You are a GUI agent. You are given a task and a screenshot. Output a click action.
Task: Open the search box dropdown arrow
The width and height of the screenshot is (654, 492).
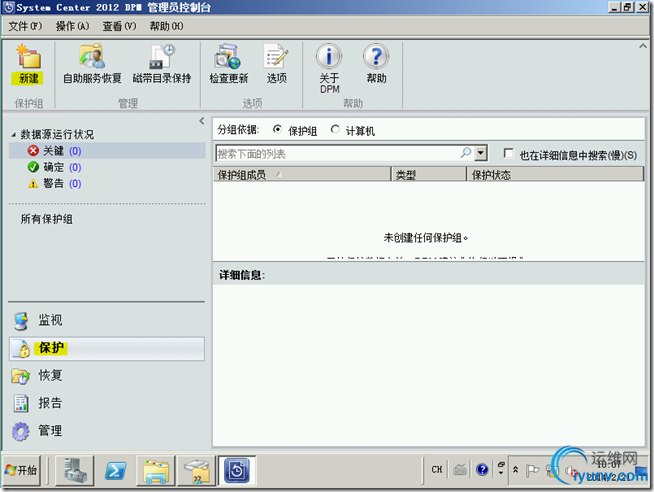(481, 153)
